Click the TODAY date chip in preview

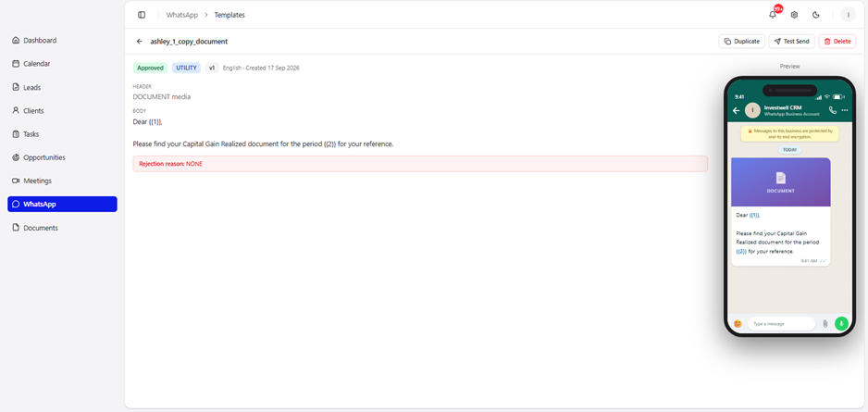point(790,149)
